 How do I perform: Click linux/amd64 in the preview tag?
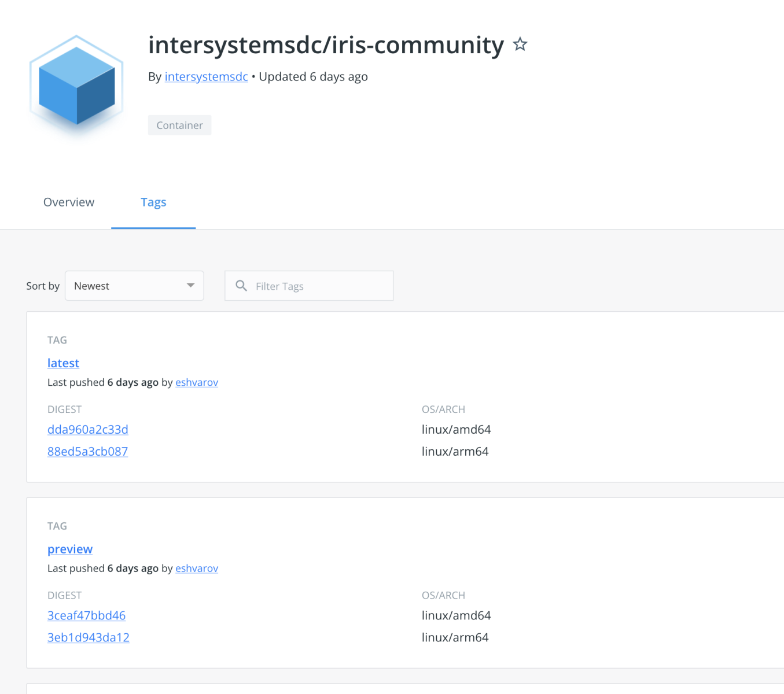[x=456, y=616]
